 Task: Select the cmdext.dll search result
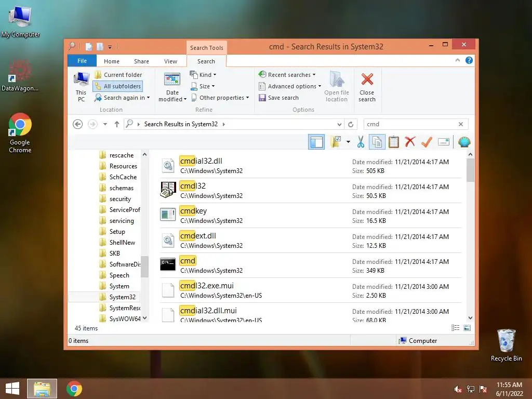(x=311, y=240)
